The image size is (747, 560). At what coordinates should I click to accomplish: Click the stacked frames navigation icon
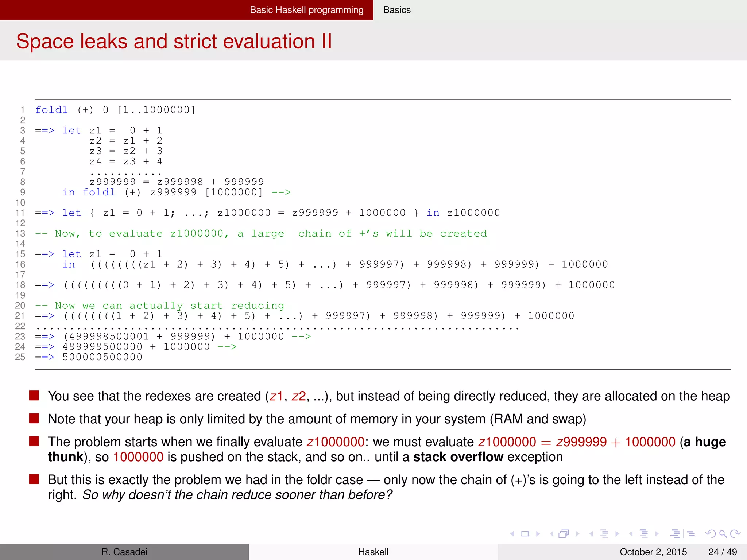(564, 534)
